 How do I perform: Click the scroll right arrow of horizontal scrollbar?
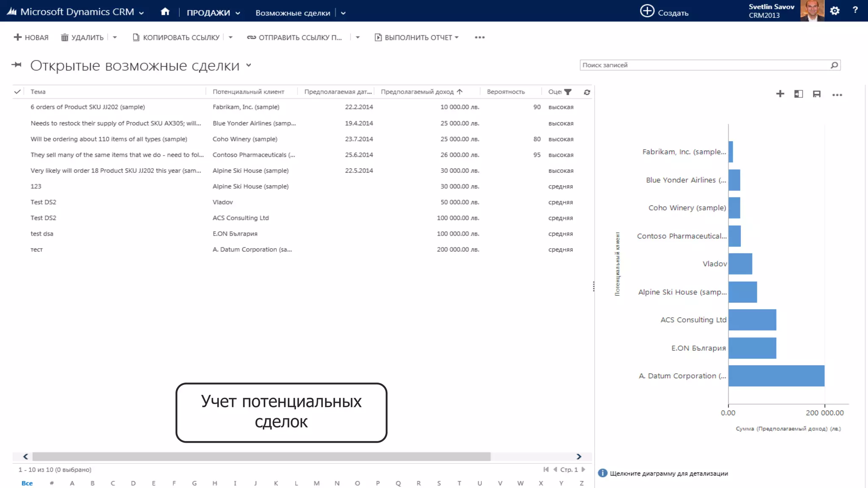click(579, 456)
